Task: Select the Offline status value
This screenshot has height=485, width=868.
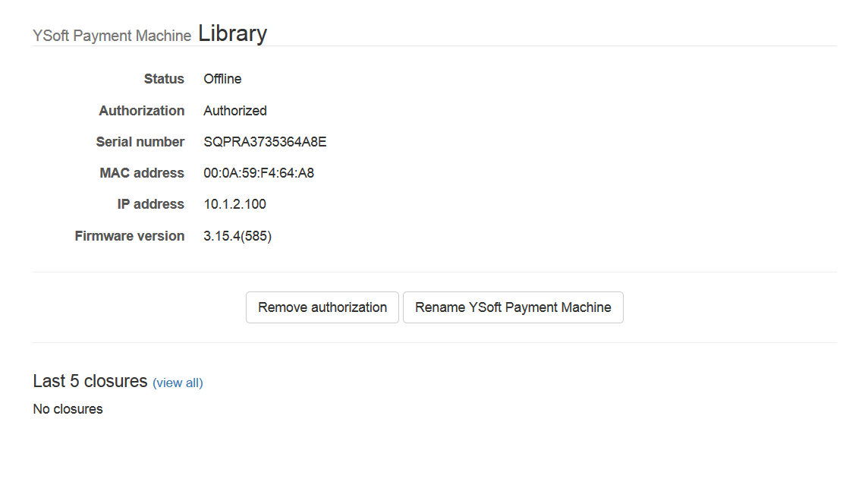Action: tap(222, 79)
